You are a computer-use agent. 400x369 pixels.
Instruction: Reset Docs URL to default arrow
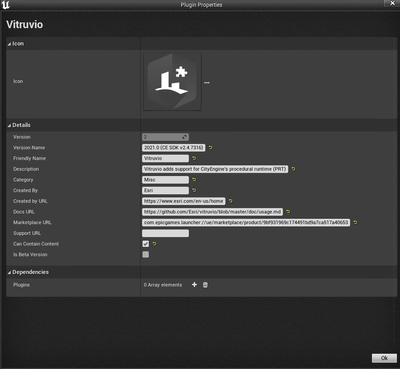pyautogui.click(x=288, y=212)
